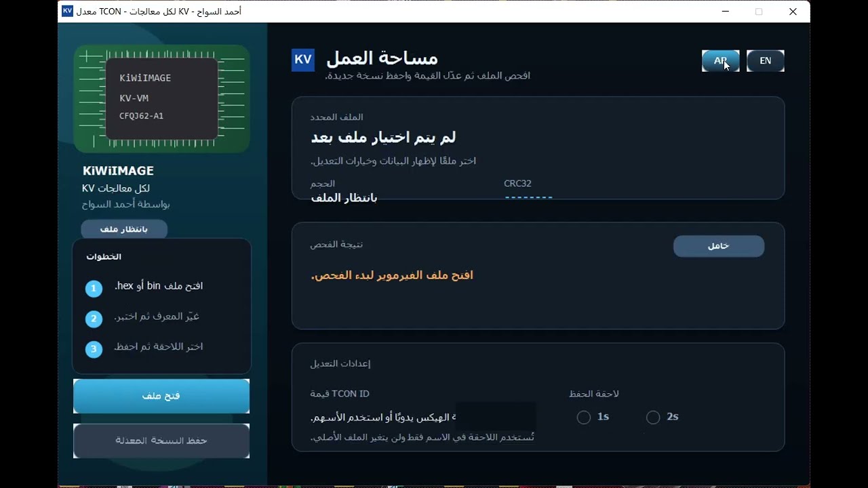This screenshot has height=488, width=868.
Task: Click the KiWiIMAGE chip illustration
Action: [161, 98]
